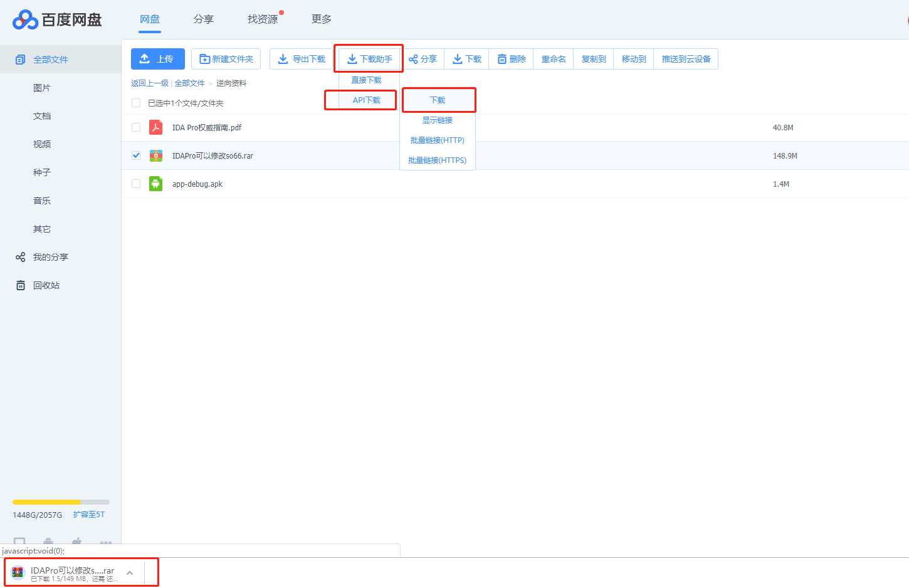This screenshot has height=588, width=909.
Task: Click the Android icon of app-debug.apk
Action: pyautogui.click(x=155, y=184)
